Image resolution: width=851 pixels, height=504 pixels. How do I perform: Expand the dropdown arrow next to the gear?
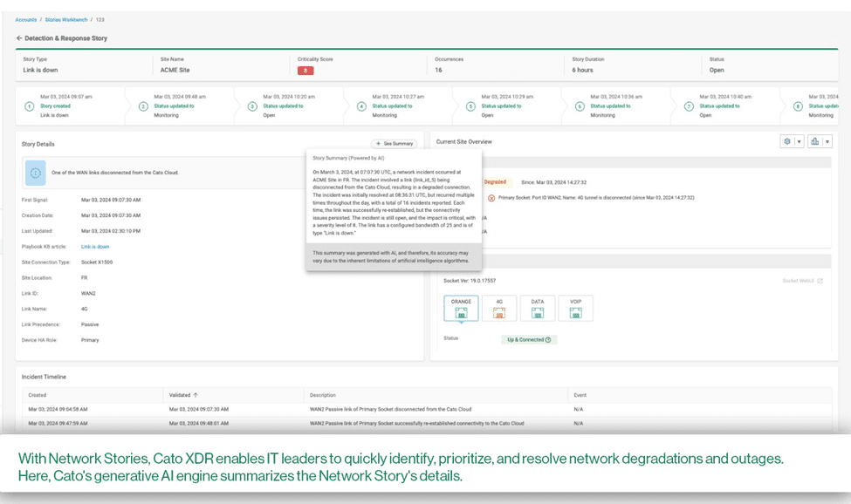[x=799, y=141]
